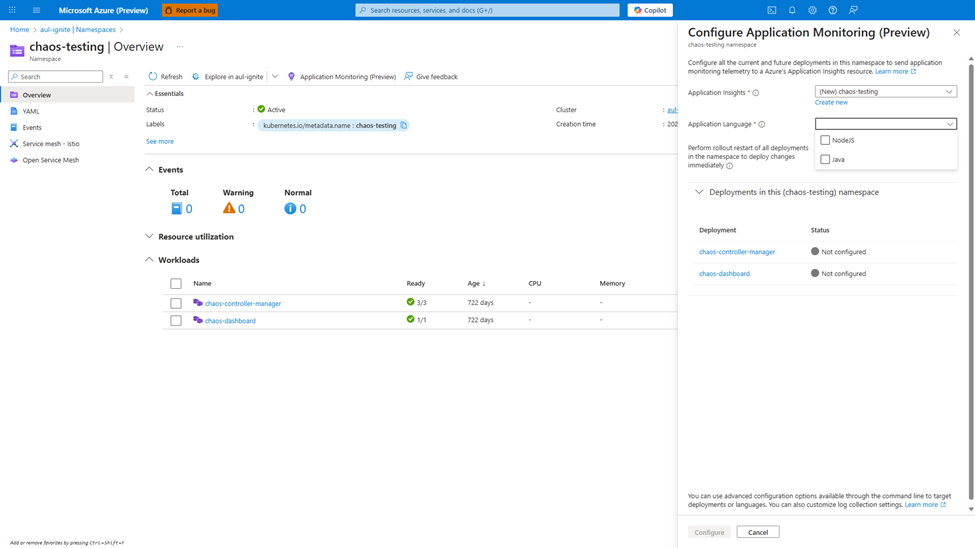The width and height of the screenshot is (975, 548).
Task: Copy the kubernetes.io/metadata.name label icon
Action: pos(404,125)
